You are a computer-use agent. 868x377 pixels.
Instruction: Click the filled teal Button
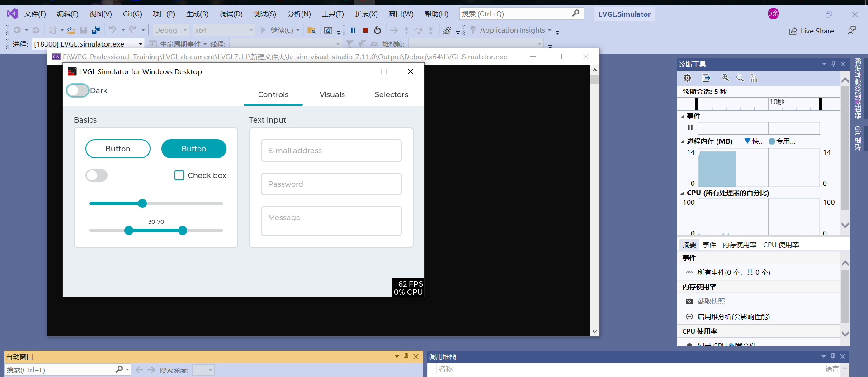(x=194, y=149)
